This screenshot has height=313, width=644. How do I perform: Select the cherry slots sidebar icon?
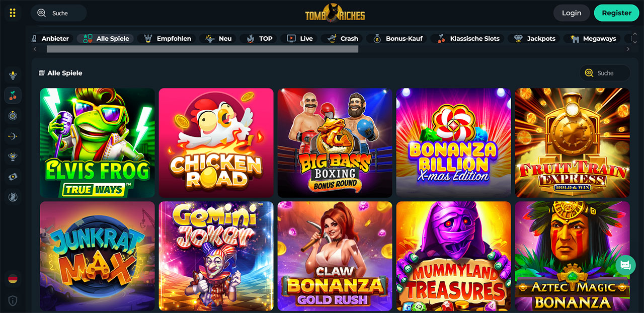(13, 95)
